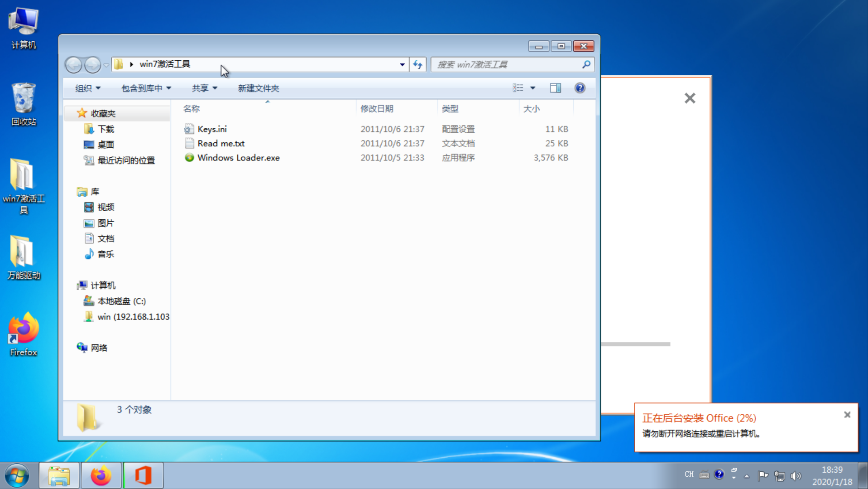Image resolution: width=868 pixels, height=489 pixels.
Task: Click the Show desktop strip
Action: (x=863, y=476)
